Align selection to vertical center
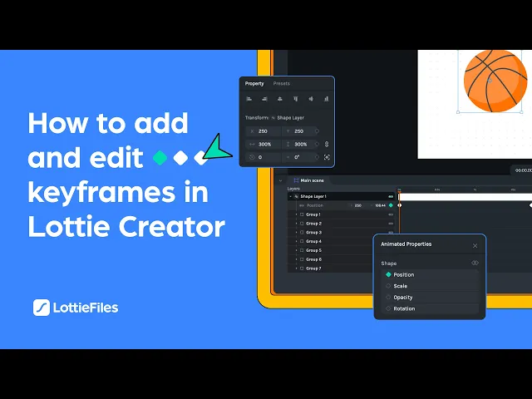532x399 pixels. pyautogui.click(x=311, y=99)
